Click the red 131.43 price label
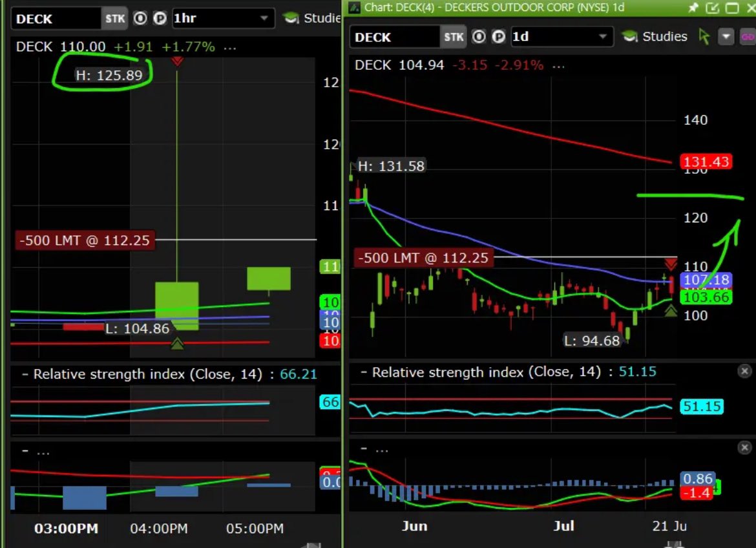The image size is (756, 548). 706,162
